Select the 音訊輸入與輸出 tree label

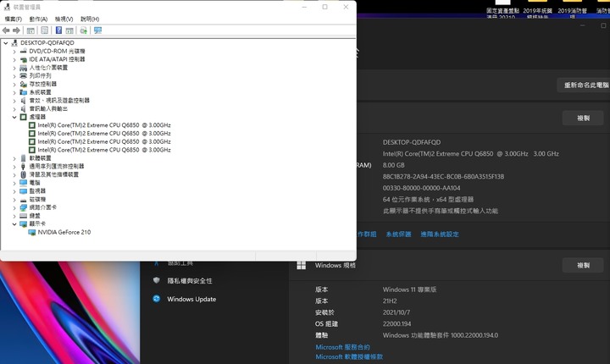48,108
